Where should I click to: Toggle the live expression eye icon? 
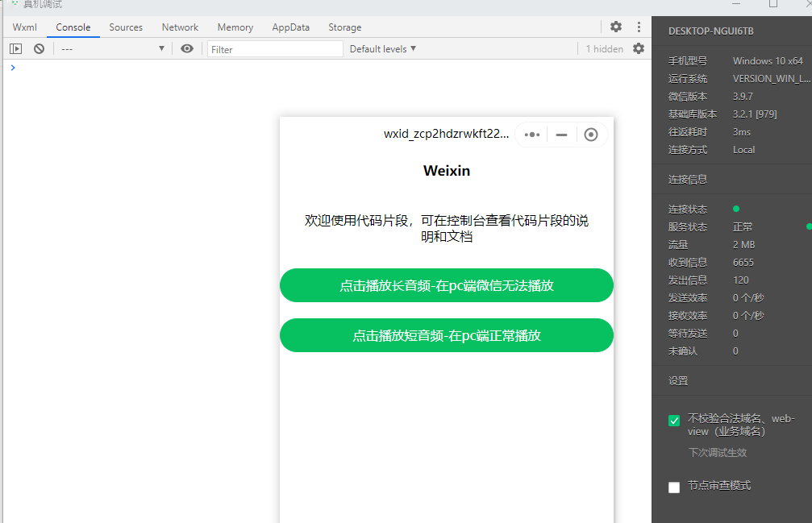coord(187,48)
